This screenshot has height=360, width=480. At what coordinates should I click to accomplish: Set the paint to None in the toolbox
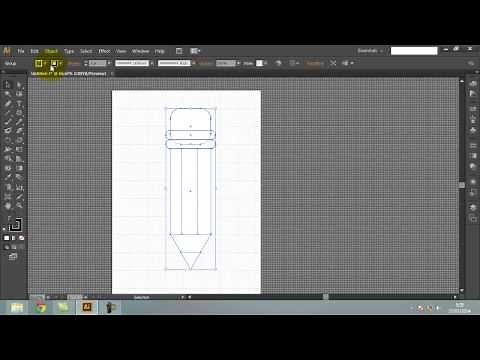(x=21, y=238)
